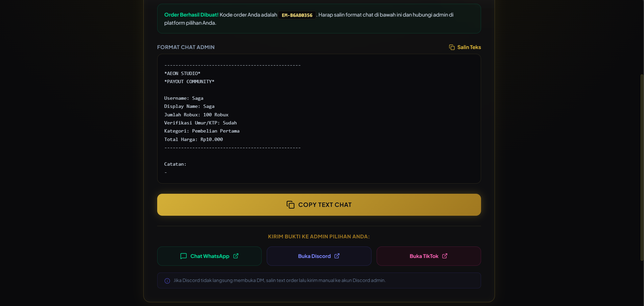
Task: Click the WhatsApp chat bubble icon
Action: (184, 256)
